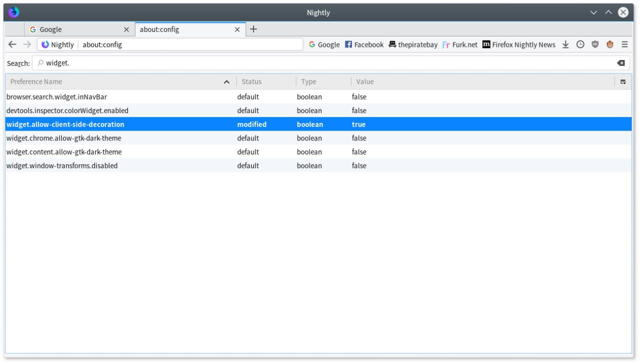Open the Google bookmark
640x364 pixels.
coord(324,44)
